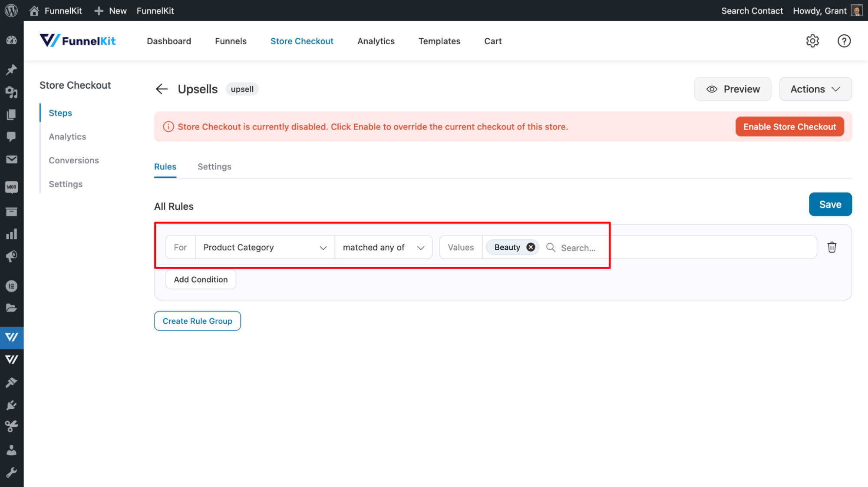This screenshot has width=868, height=487.
Task: Go to the Dashboard nav item
Action: (169, 41)
